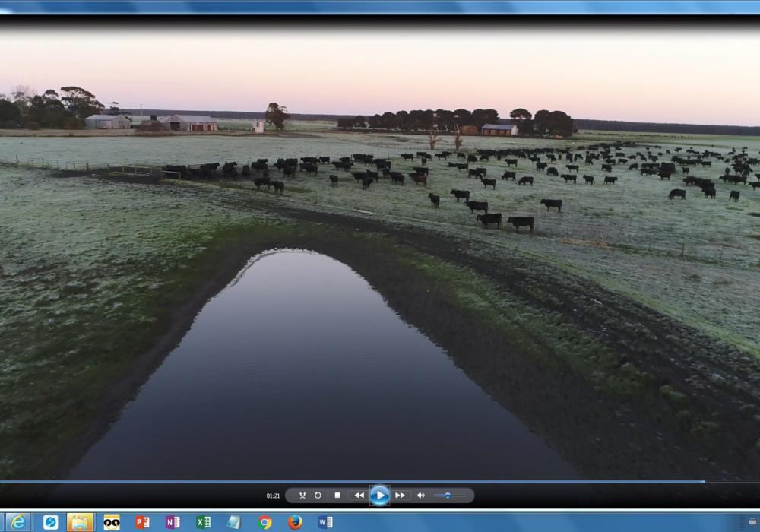760x532 pixels.
Task: Open Internet Explorer from the taskbar
Action: pos(18,522)
